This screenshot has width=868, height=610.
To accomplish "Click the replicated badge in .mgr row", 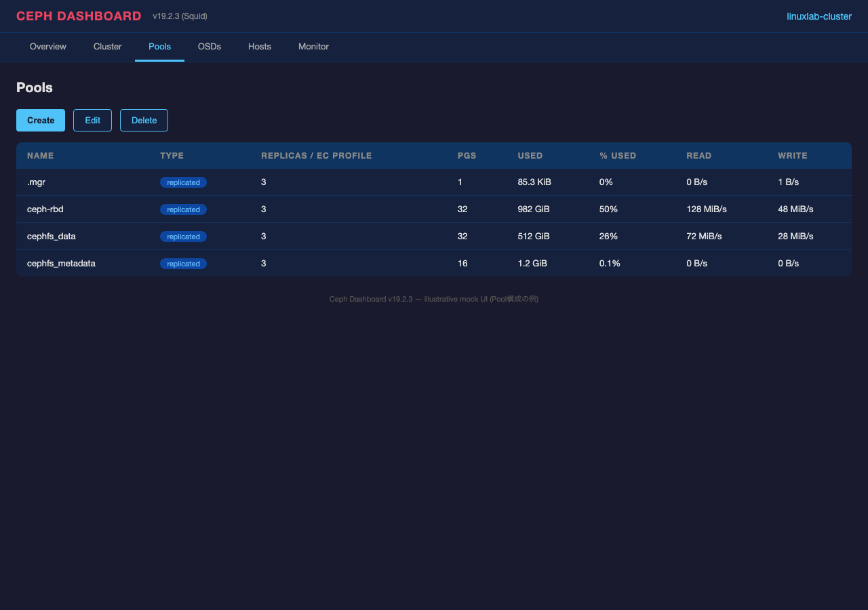I will (x=183, y=182).
